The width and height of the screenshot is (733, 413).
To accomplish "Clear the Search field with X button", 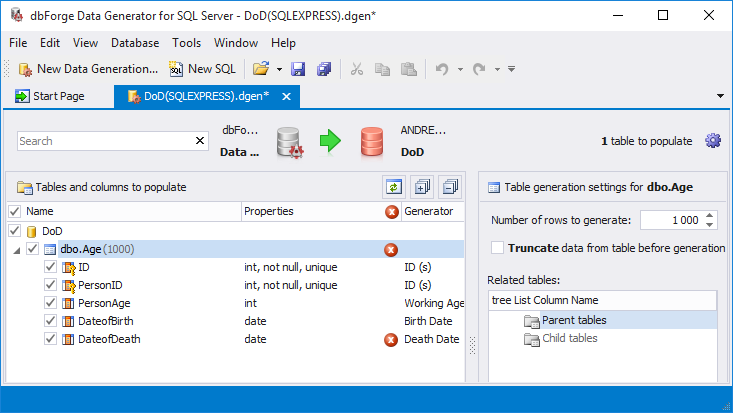I will point(200,141).
